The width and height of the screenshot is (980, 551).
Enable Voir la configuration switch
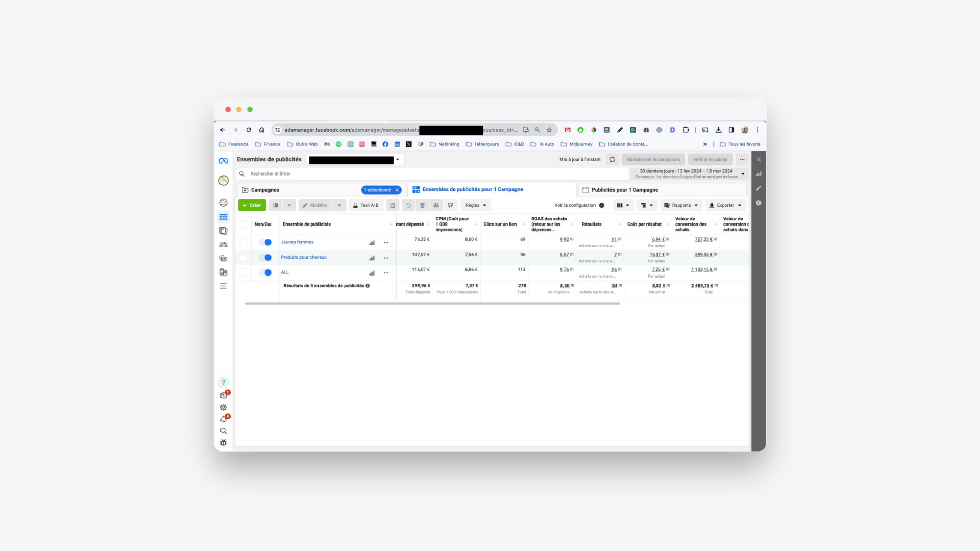pyautogui.click(x=604, y=205)
